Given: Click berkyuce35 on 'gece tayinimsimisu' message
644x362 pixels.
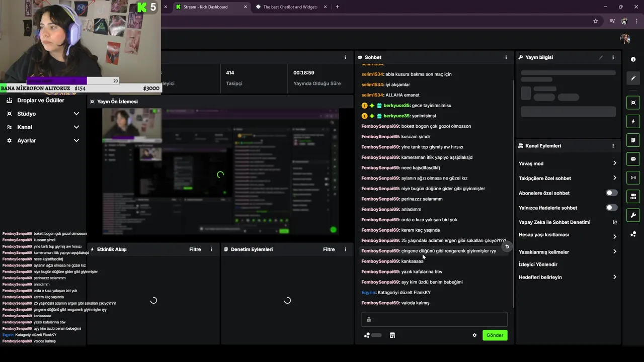Looking at the screenshot, I should coord(396,106).
